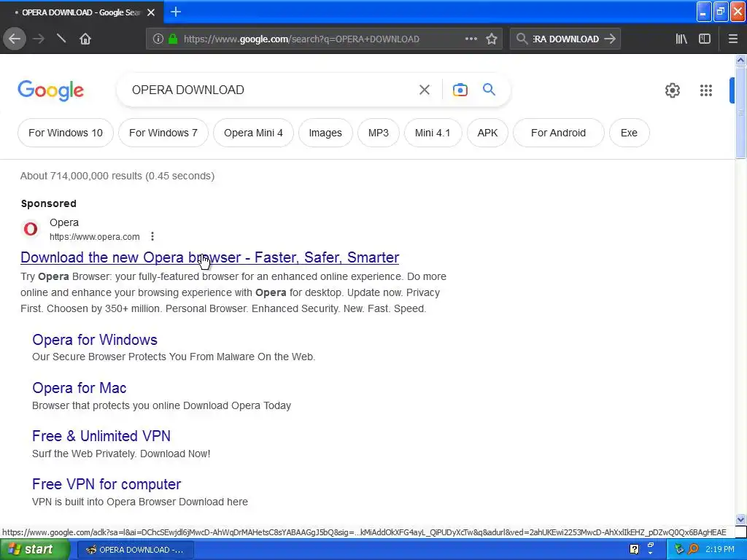Click the search bar magnifier icon
The image size is (747, 560).
522,39
